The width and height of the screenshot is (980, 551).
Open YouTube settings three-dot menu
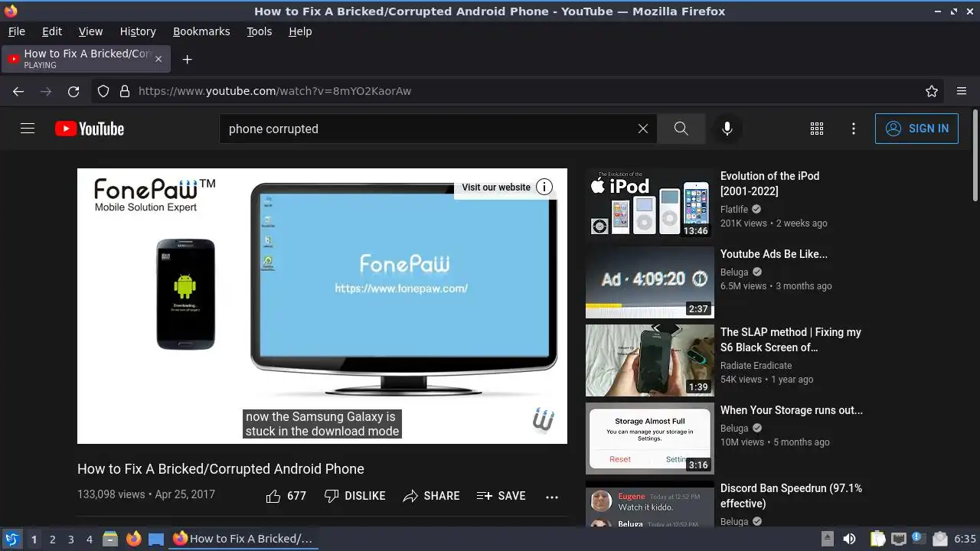pos(854,129)
